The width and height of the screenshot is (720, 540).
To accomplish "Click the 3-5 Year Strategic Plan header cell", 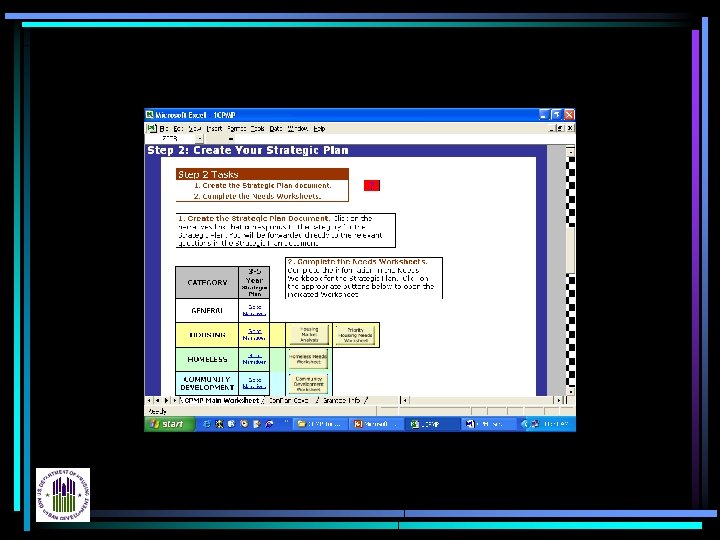I will pyautogui.click(x=254, y=282).
